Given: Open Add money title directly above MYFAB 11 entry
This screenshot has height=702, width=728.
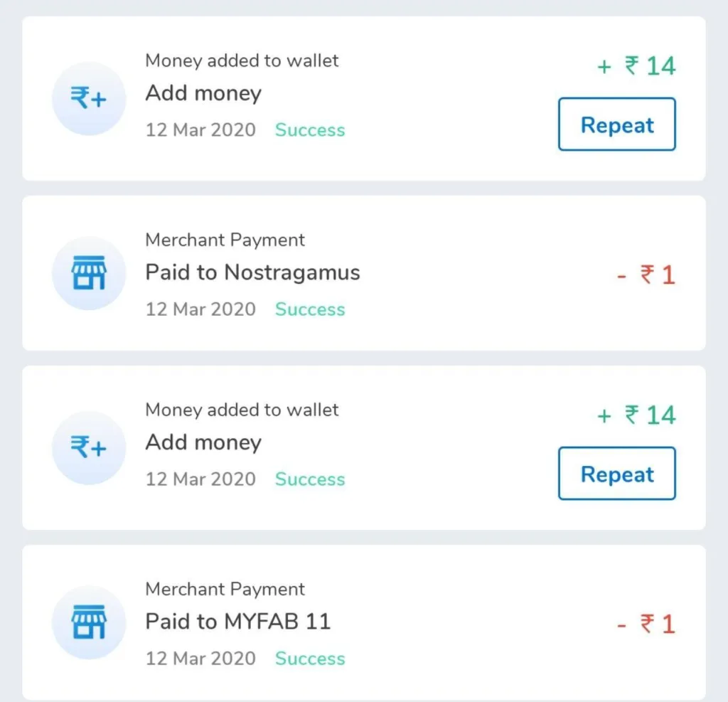Looking at the screenshot, I should click(x=203, y=442).
